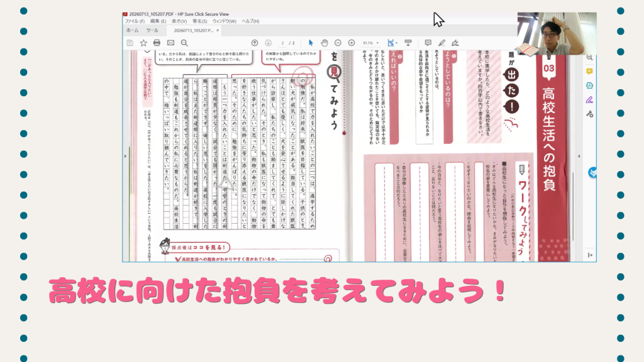Expand the left navigation pane arrow
This screenshot has width=644, height=362.
point(125,156)
